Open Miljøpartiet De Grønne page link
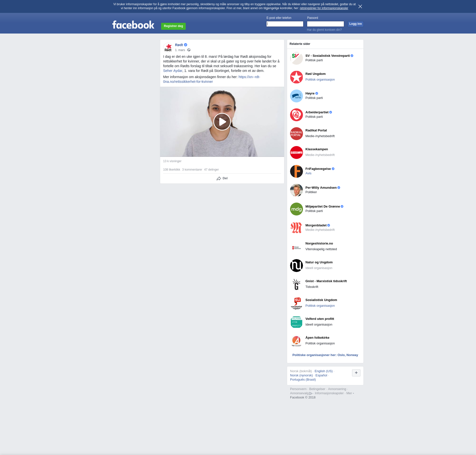The width and height of the screenshot is (476, 455). tap(323, 207)
